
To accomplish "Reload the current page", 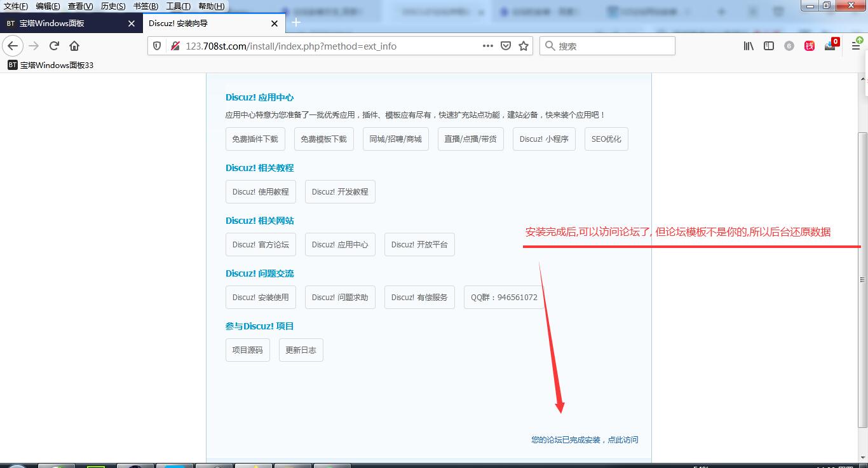I will (x=54, y=46).
